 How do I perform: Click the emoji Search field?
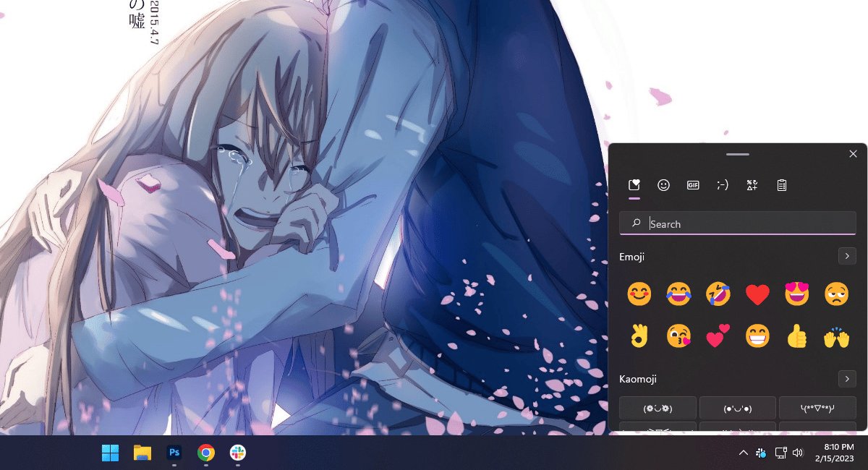[x=738, y=223]
